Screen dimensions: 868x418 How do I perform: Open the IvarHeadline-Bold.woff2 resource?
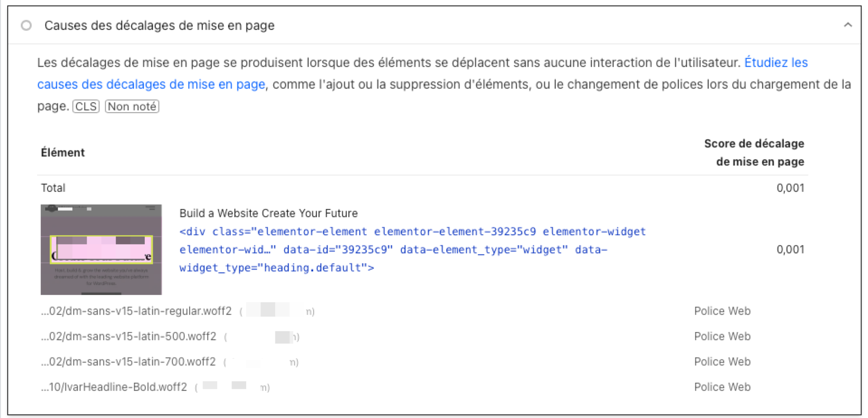(x=114, y=387)
